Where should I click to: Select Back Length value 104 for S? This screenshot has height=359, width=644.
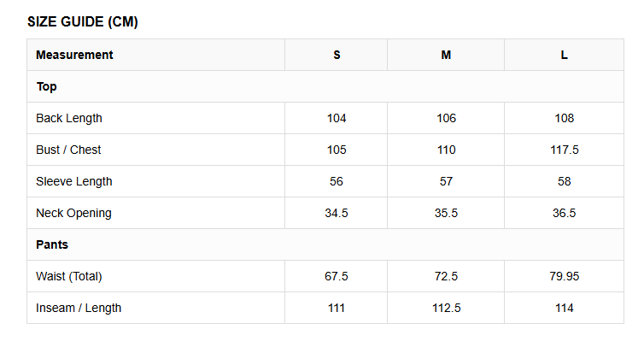pyautogui.click(x=337, y=119)
